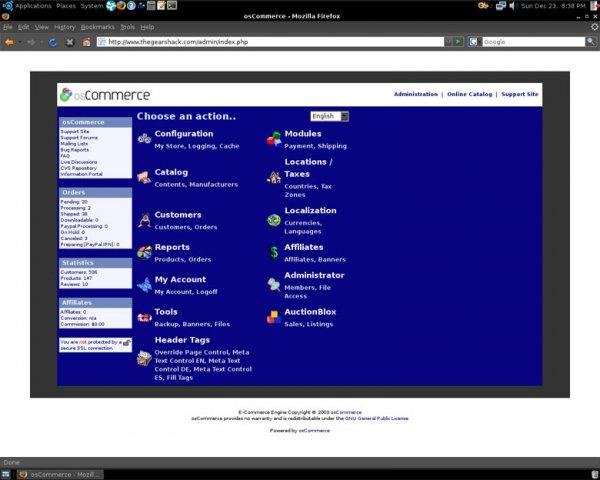Screen dimensions: 600x480
Task: Open the Configuration heading link
Action: point(184,134)
